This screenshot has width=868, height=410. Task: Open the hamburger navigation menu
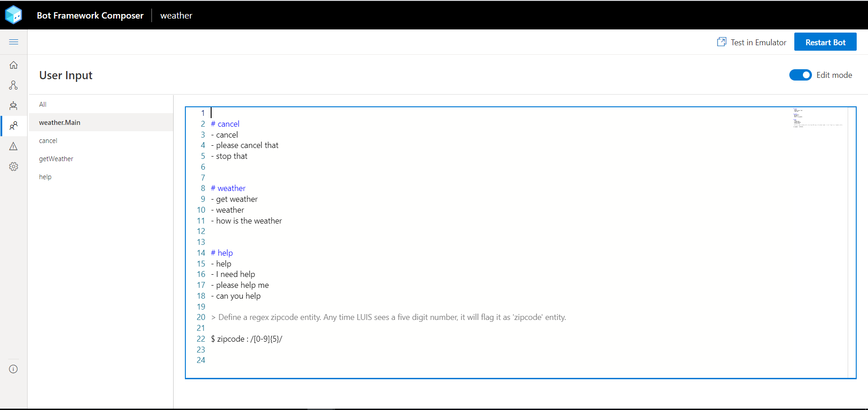click(14, 42)
